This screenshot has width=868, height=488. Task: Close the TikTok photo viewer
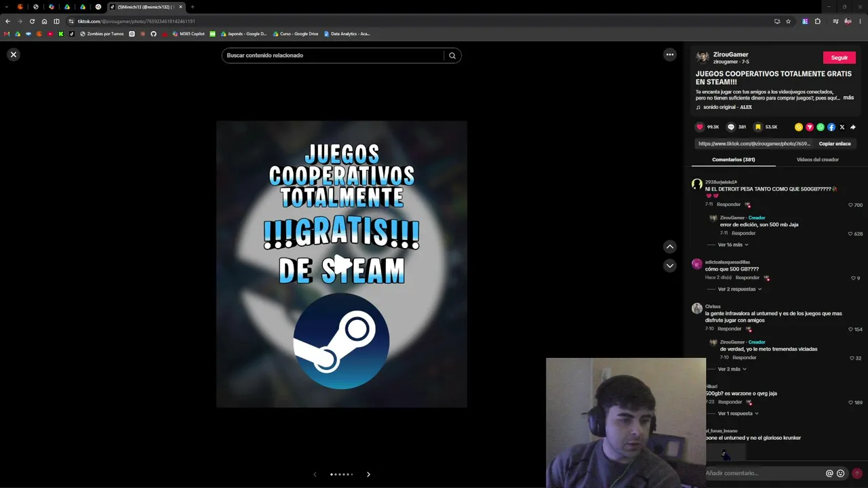coord(14,55)
